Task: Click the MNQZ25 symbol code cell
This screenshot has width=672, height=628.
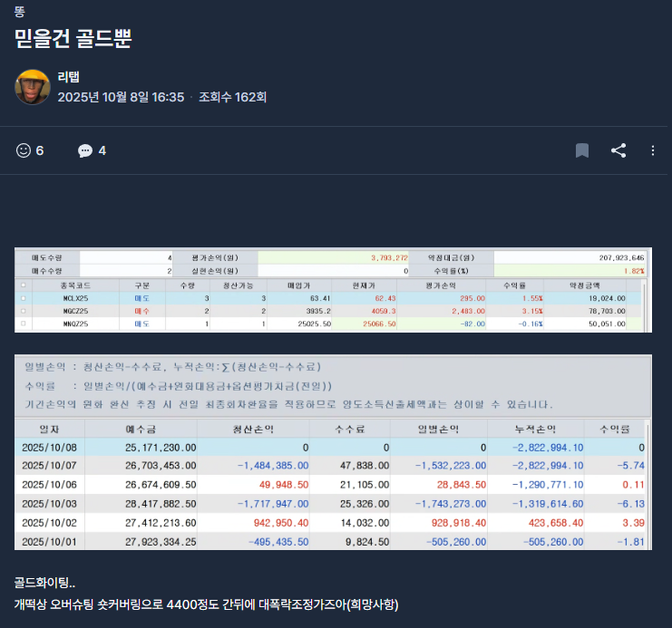Action: pos(76,324)
